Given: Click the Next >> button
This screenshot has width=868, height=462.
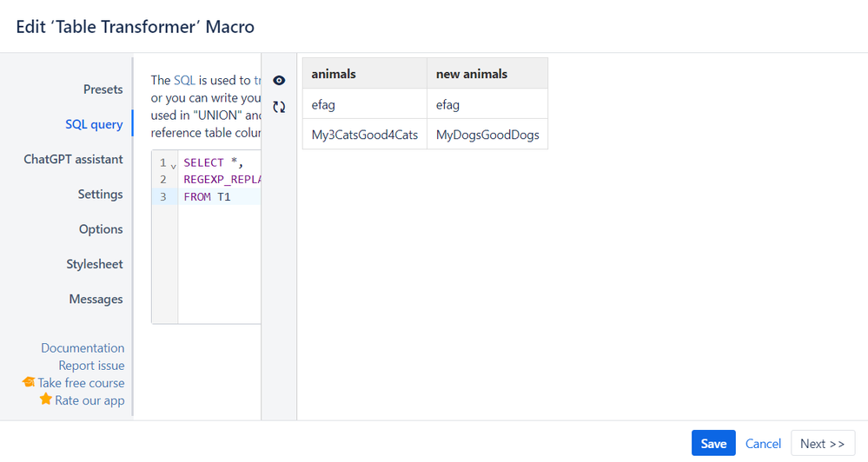Looking at the screenshot, I should click(x=823, y=443).
